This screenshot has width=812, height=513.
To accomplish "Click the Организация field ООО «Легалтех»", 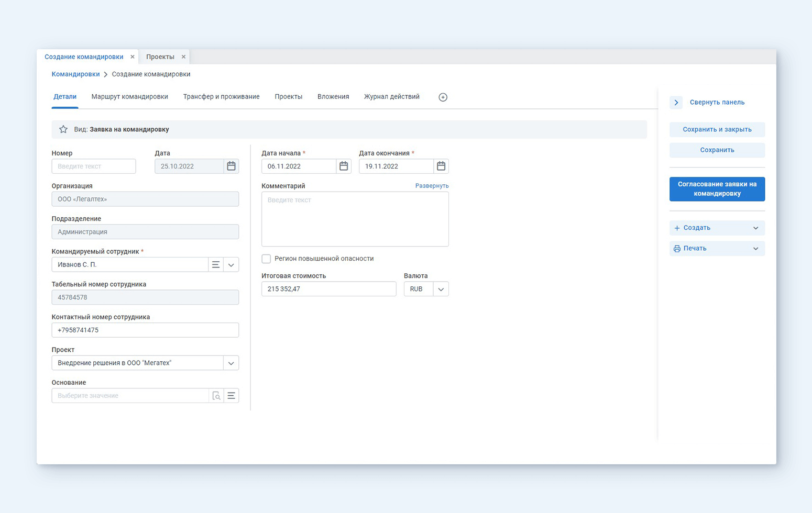I will 145,199.
